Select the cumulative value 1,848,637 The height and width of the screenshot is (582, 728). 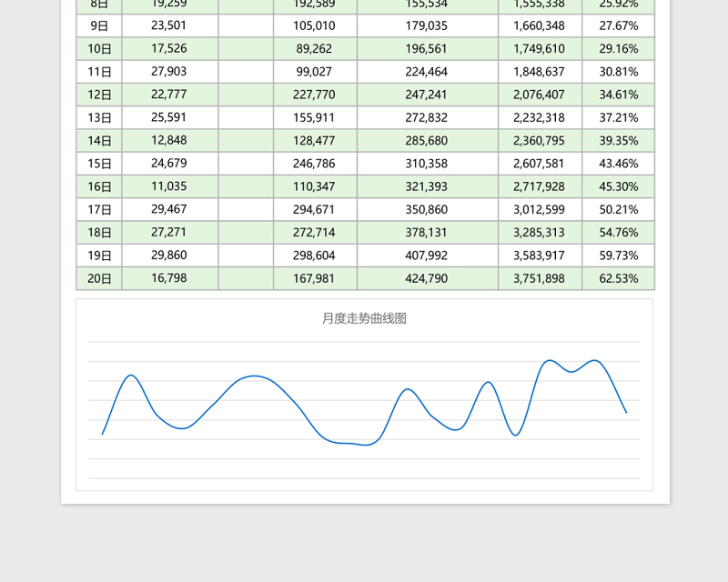540,72
